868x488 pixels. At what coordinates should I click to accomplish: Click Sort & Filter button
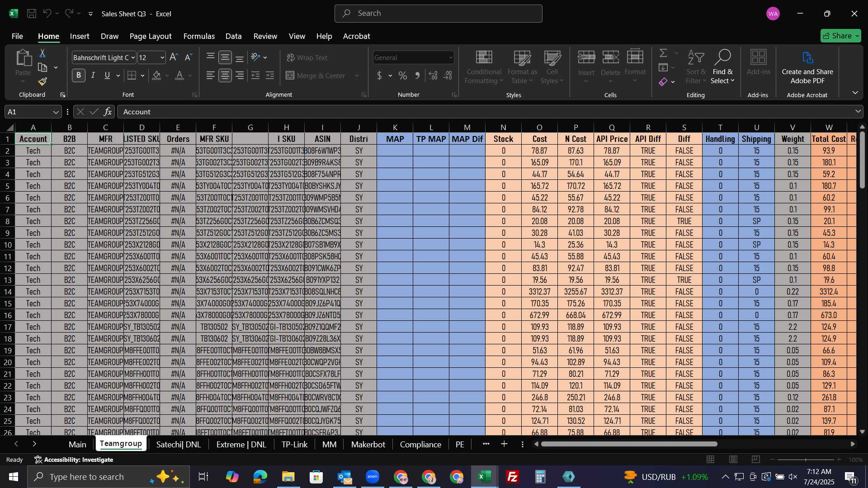[x=696, y=67]
